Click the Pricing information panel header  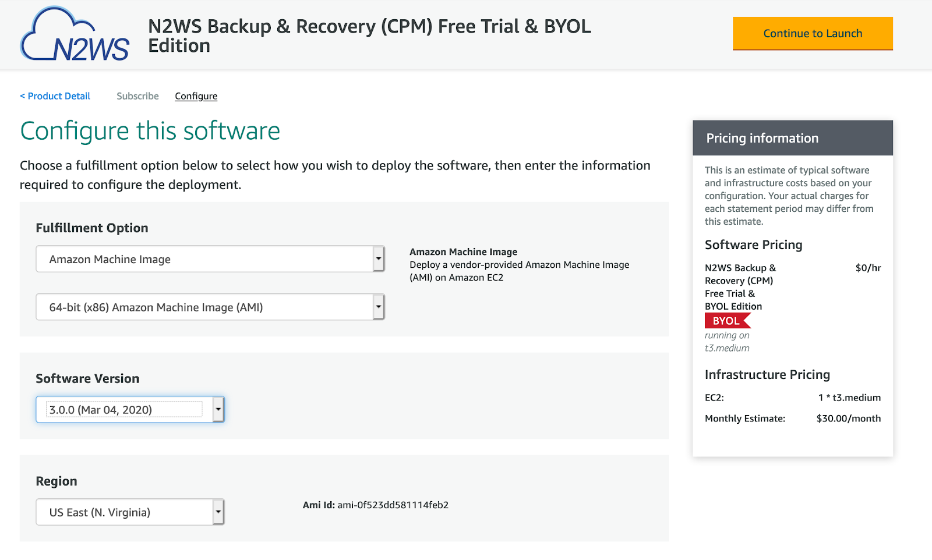click(x=793, y=138)
